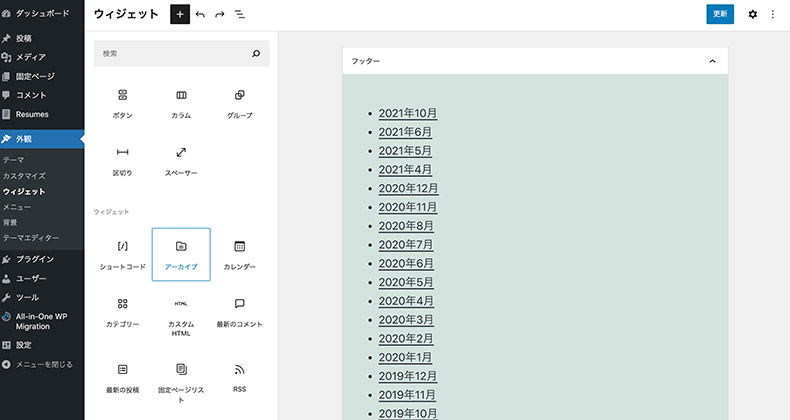
Task: Open 設定 in the admin menu
Action: (x=42, y=345)
